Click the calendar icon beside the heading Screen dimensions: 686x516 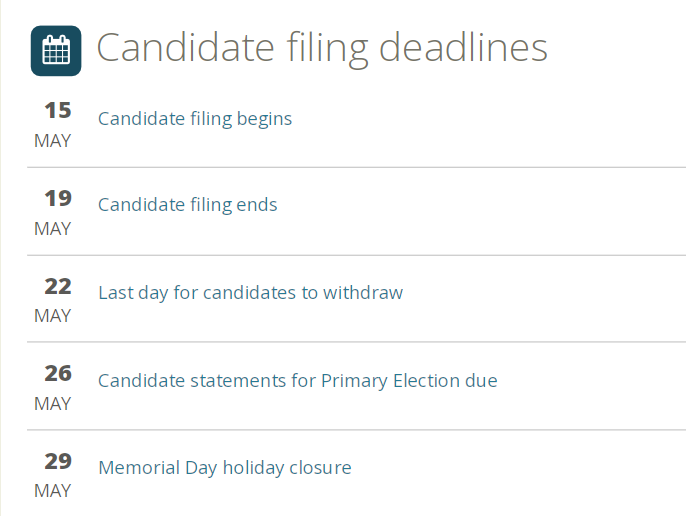click(56, 51)
